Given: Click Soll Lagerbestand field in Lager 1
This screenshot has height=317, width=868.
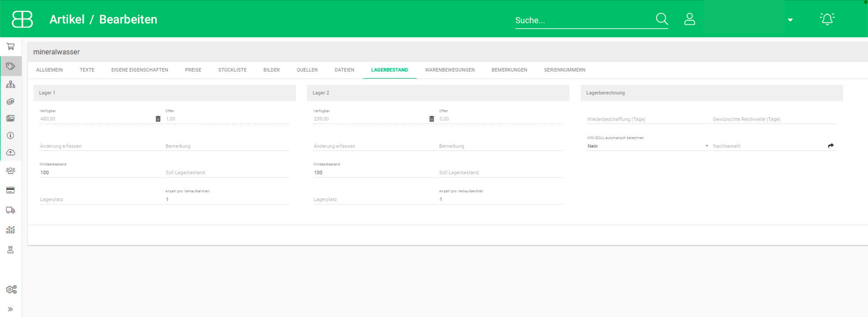Looking at the screenshot, I should [227, 173].
